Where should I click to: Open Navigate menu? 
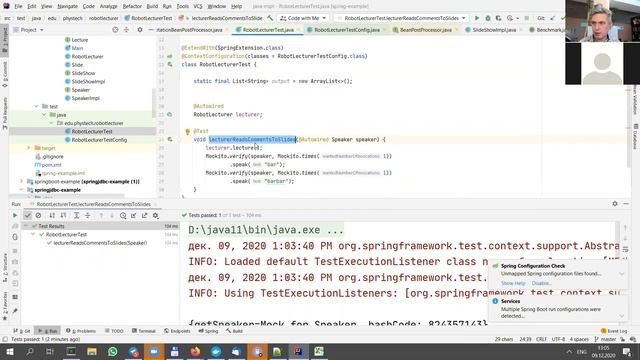tap(67, 6)
